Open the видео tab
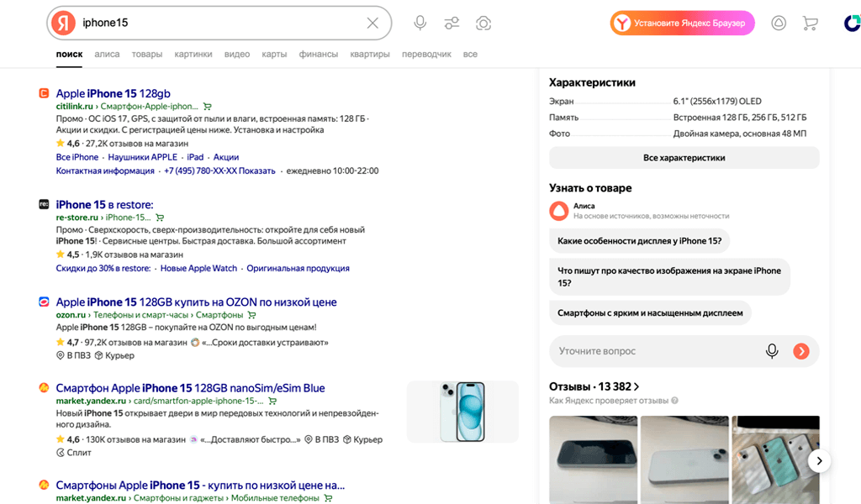 coord(237,55)
